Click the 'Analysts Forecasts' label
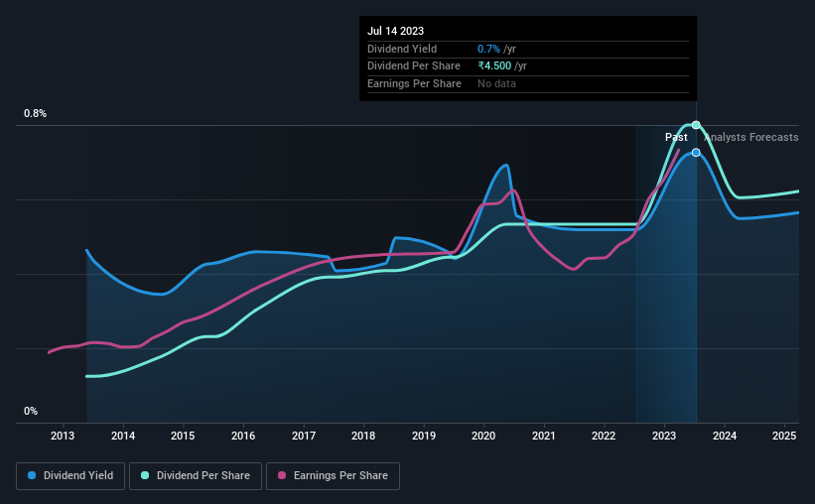815x504 pixels. tap(751, 137)
